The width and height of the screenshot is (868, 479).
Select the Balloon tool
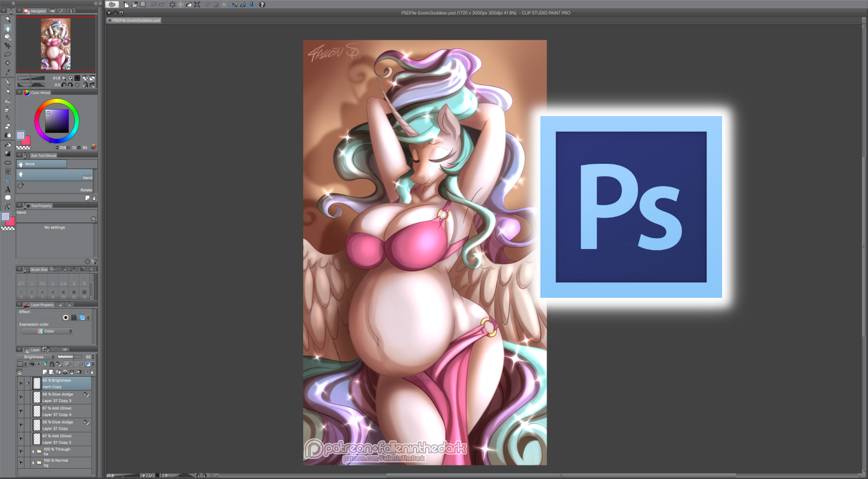tap(8, 197)
